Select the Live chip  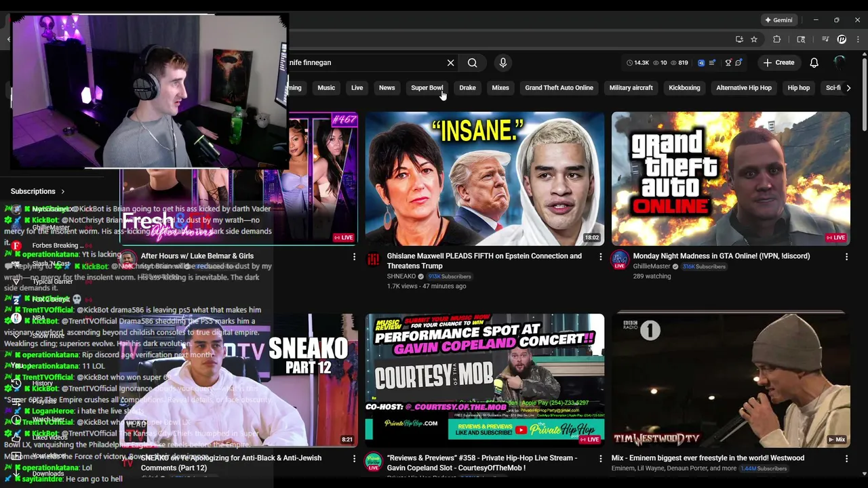point(357,88)
